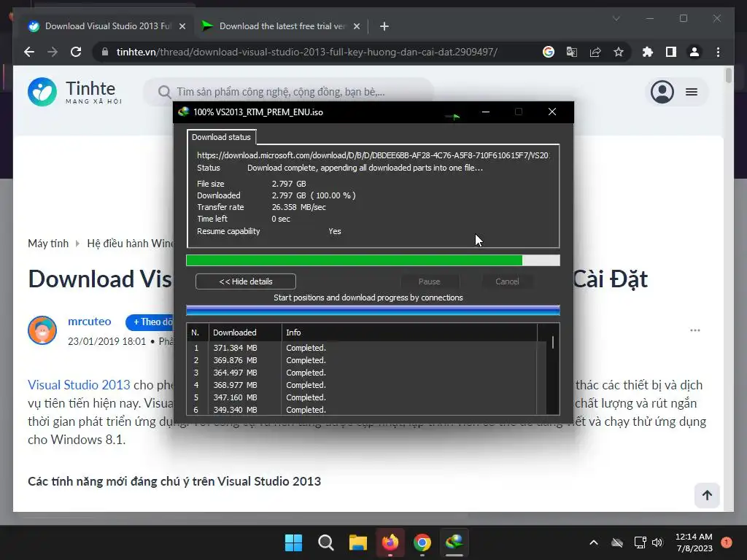The width and height of the screenshot is (747, 560).
Task: Open File Explorer from taskbar
Action: click(x=357, y=542)
